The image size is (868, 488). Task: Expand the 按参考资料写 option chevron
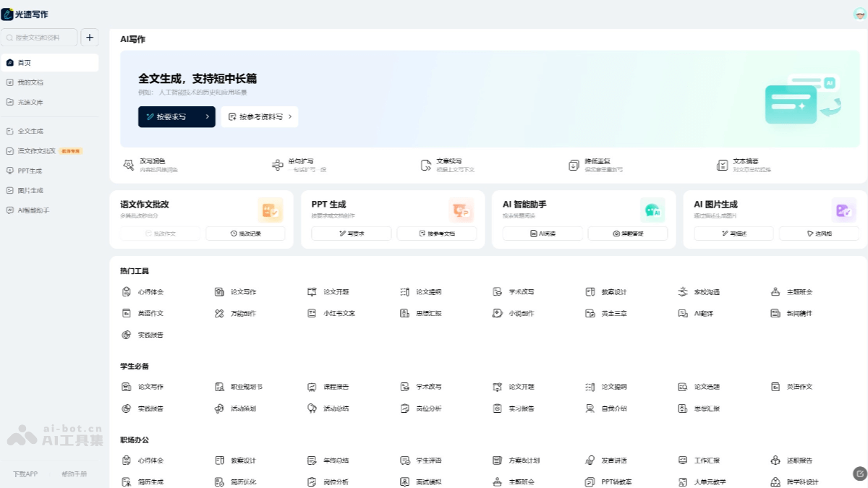[x=290, y=116]
